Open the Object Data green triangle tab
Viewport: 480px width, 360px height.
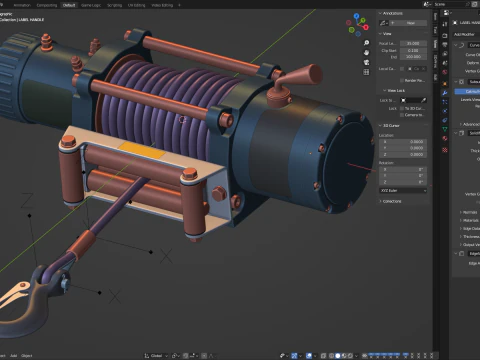(x=445, y=129)
